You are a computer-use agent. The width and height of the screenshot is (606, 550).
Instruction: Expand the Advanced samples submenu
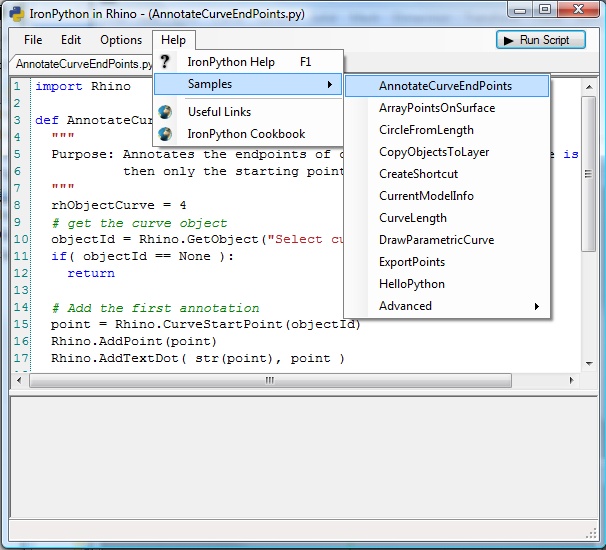pyautogui.click(x=447, y=306)
